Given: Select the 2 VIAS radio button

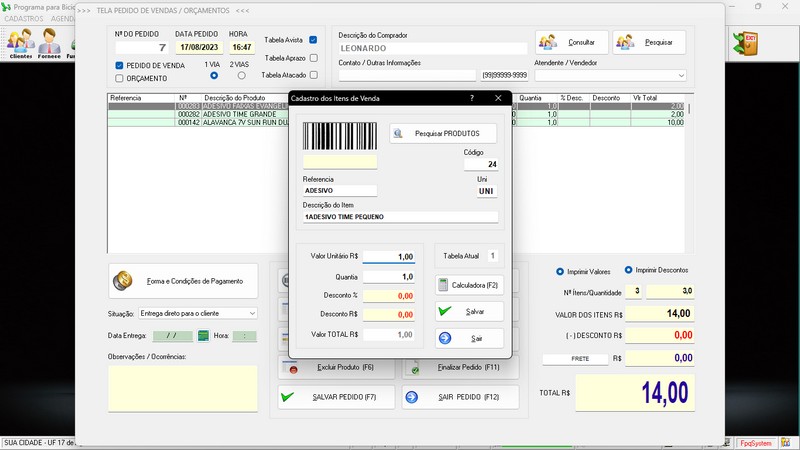Looking at the screenshot, I should click(239, 75).
